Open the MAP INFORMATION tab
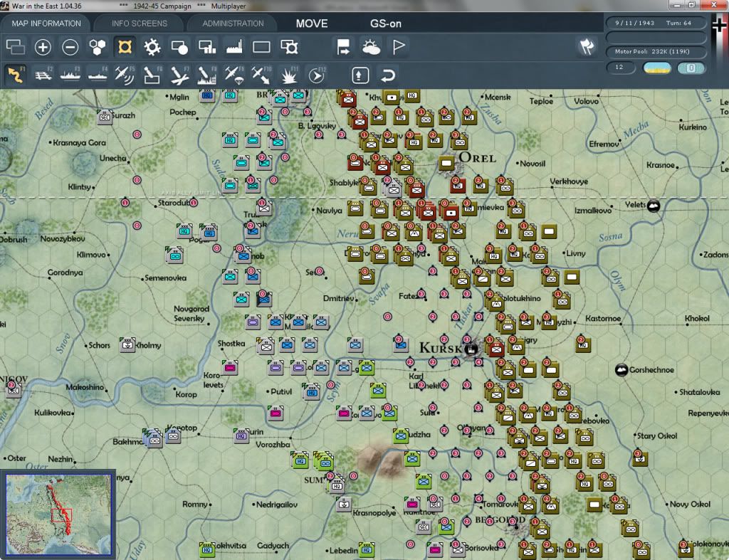729x560 pixels. [x=46, y=23]
